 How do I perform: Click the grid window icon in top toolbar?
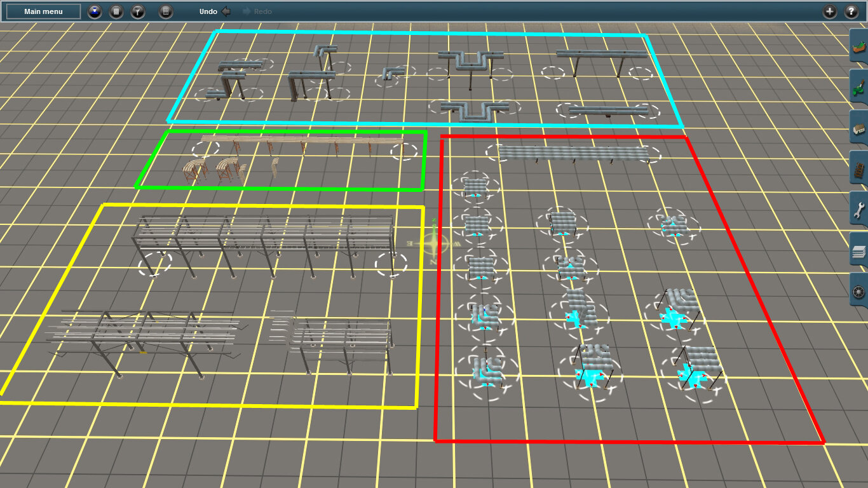click(166, 11)
